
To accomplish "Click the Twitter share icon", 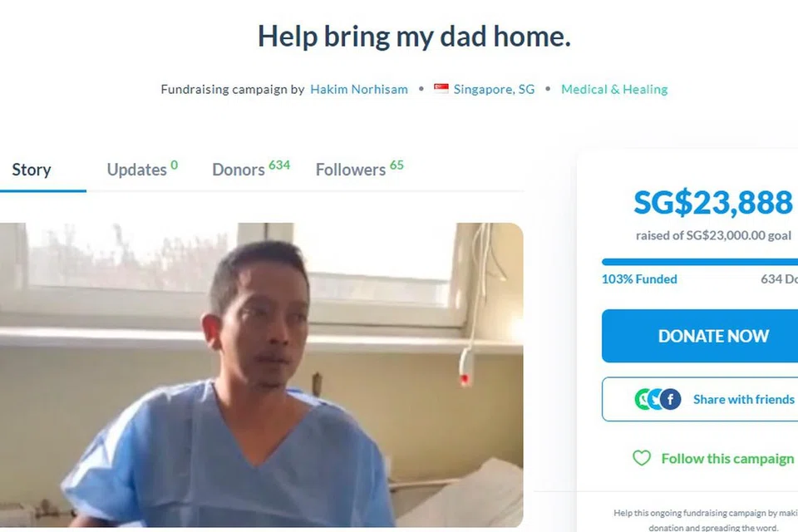I will (x=655, y=400).
